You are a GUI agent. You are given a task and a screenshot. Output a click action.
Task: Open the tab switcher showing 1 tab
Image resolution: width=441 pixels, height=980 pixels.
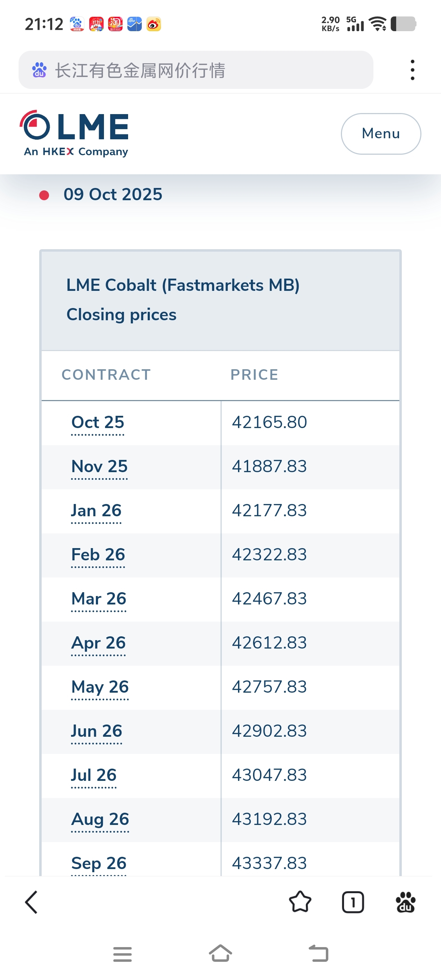click(x=353, y=902)
